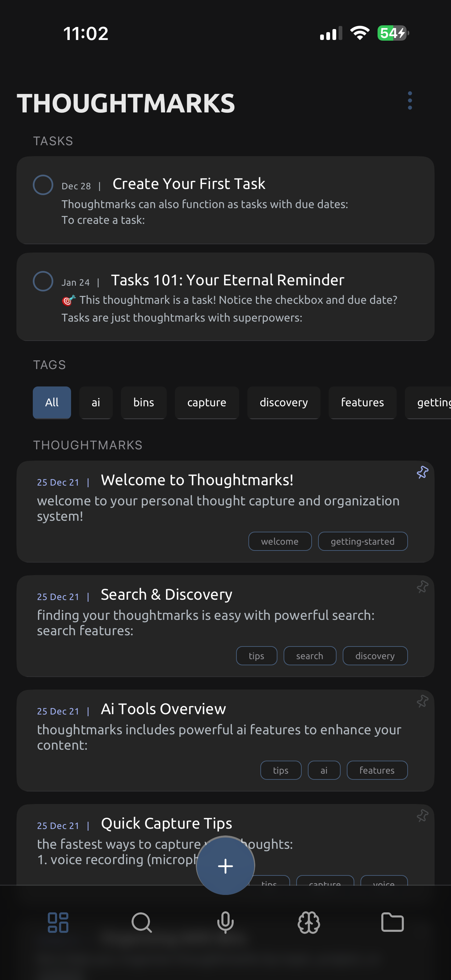451x980 pixels.
Task: Start voice recording with microphone icon
Action: [x=225, y=923]
